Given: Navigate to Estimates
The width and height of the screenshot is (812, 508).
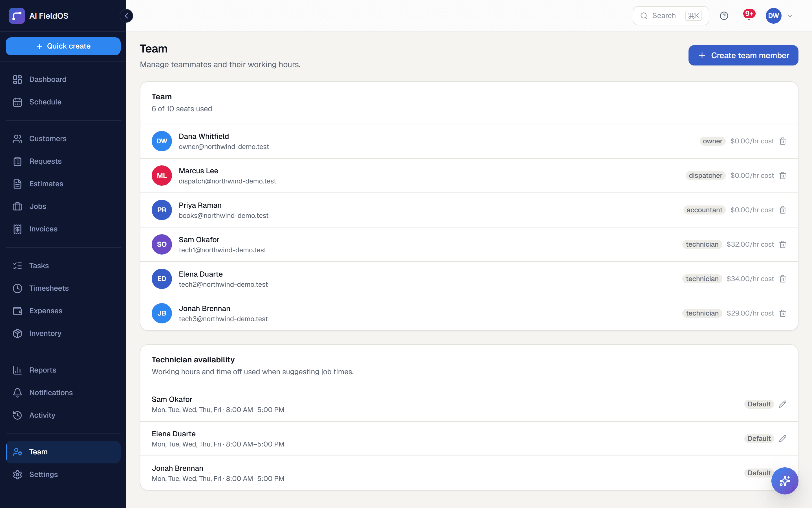Looking at the screenshot, I should (63, 184).
